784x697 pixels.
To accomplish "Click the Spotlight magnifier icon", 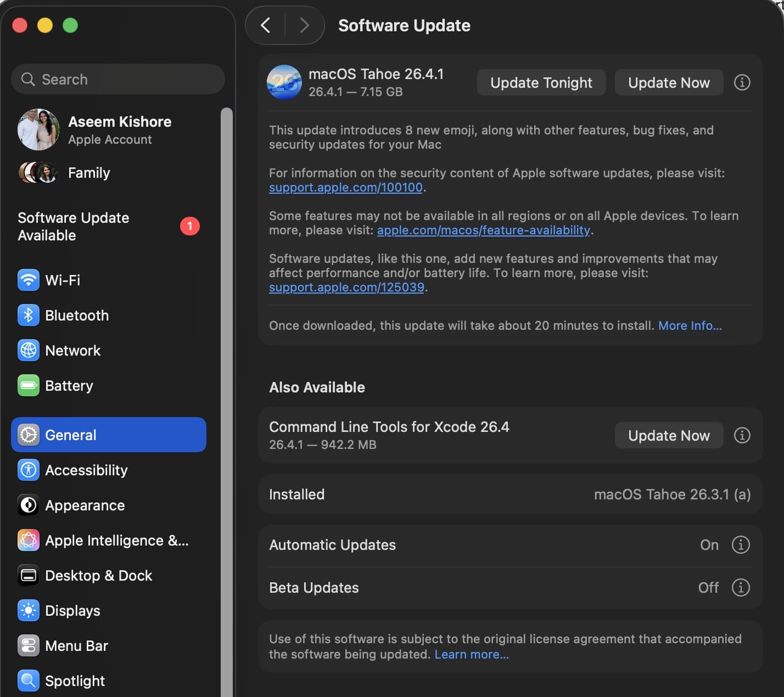I will [x=28, y=681].
